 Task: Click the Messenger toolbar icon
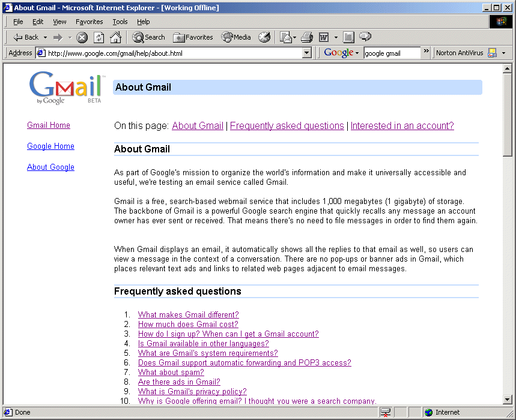point(365,37)
